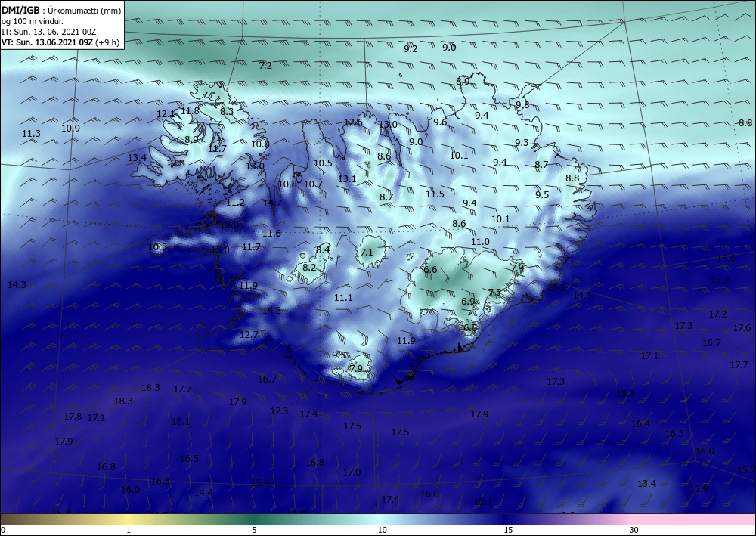The height and width of the screenshot is (536, 756).
Task: Click the 11.2 map value
Action: [235, 203]
